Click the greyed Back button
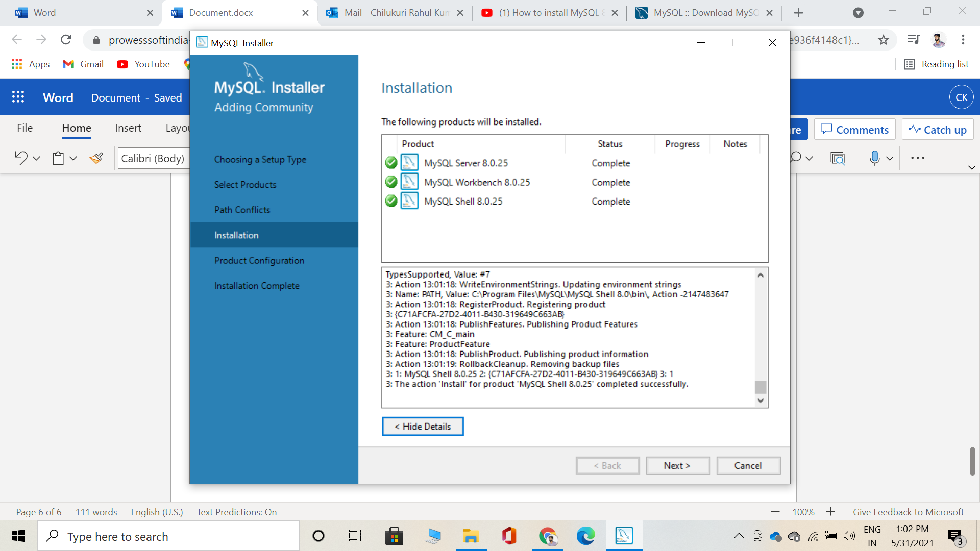This screenshot has height=551, width=980. click(x=607, y=465)
